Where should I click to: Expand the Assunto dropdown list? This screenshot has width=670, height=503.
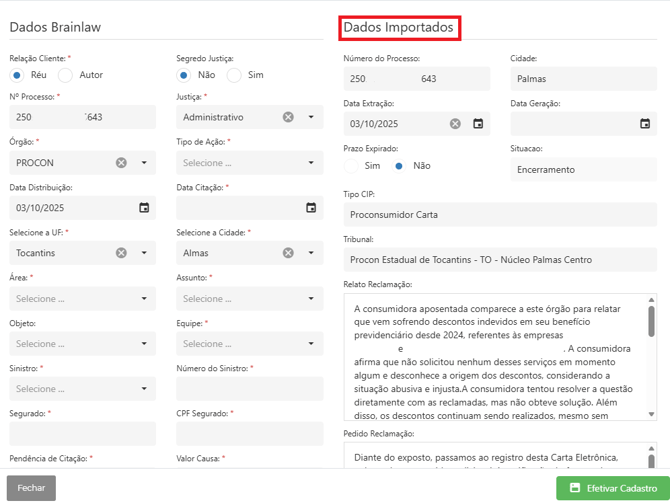coord(311,299)
